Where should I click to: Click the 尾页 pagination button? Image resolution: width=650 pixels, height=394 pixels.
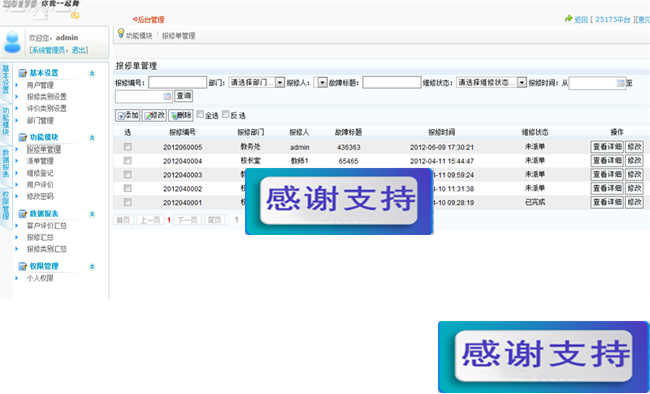click(215, 220)
